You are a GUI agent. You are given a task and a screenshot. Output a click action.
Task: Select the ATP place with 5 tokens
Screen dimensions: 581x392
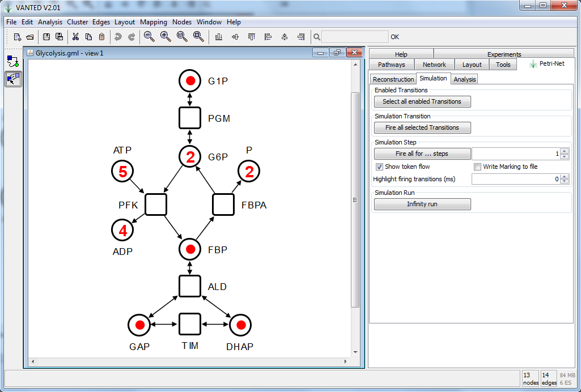122,172
